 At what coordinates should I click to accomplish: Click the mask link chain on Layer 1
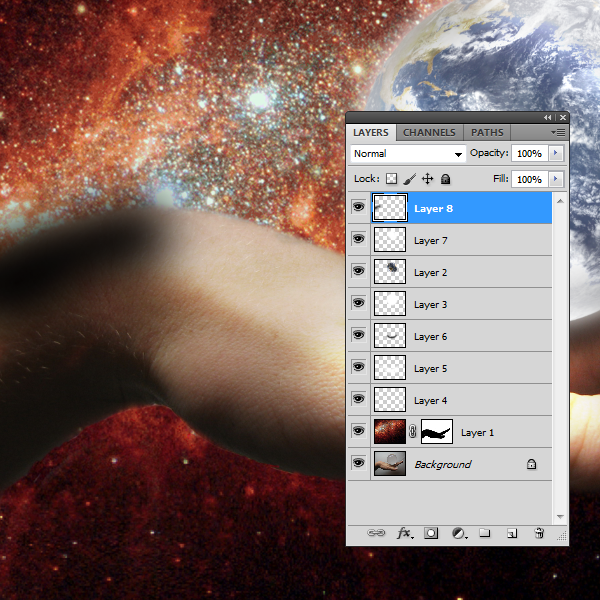coord(412,431)
